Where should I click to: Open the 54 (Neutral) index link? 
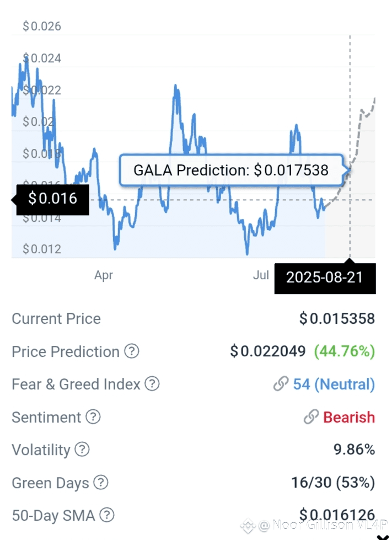click(334, 384)
